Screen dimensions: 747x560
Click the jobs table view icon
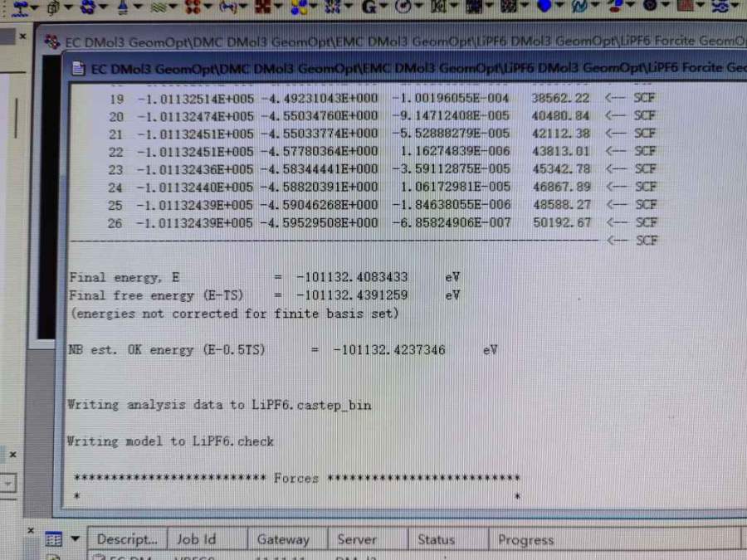click(x=53, y=539)
